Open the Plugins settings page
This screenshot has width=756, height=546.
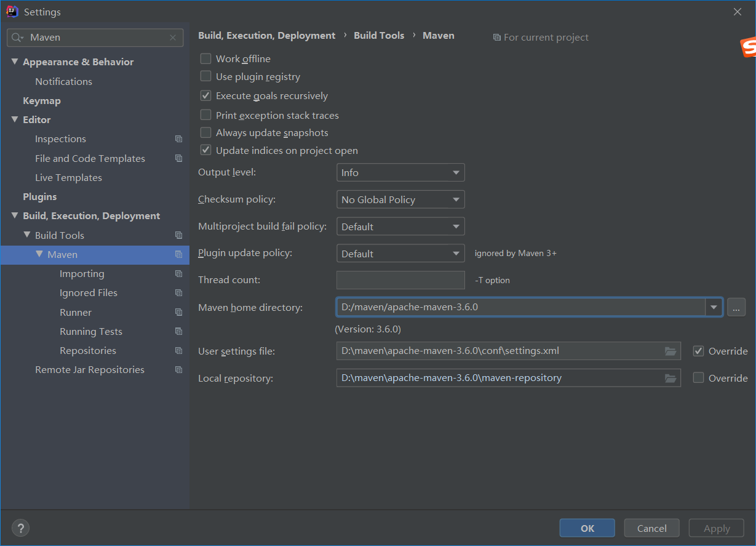click(40, 196)
